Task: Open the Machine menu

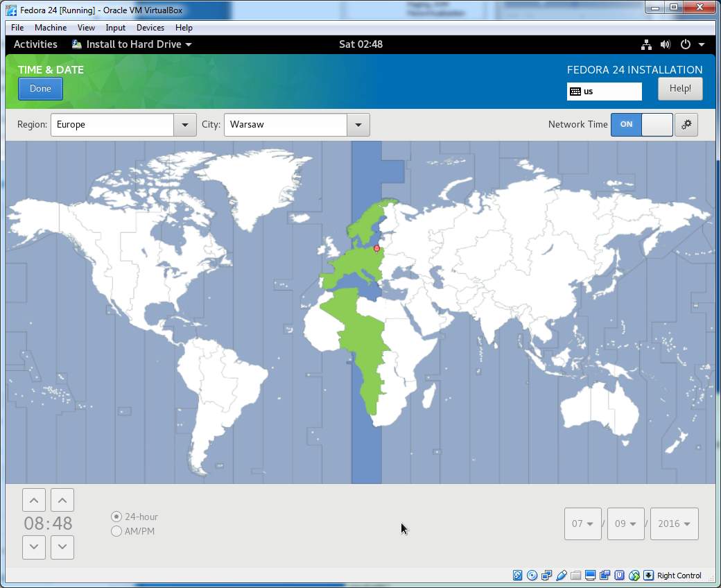Action: click(x=51, y=28)
